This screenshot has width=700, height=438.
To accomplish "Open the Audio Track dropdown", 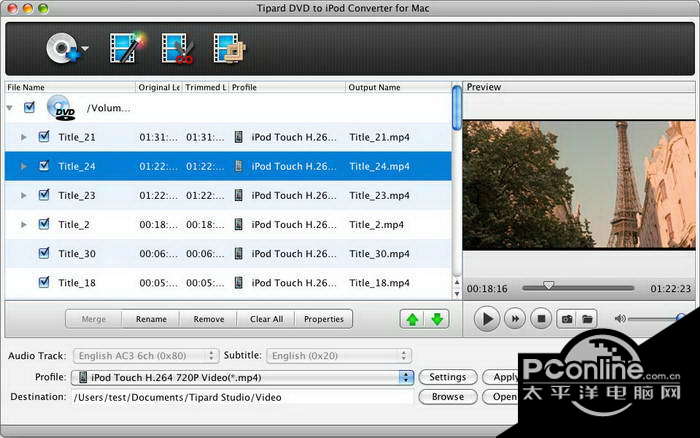I will tap(146, 355).
